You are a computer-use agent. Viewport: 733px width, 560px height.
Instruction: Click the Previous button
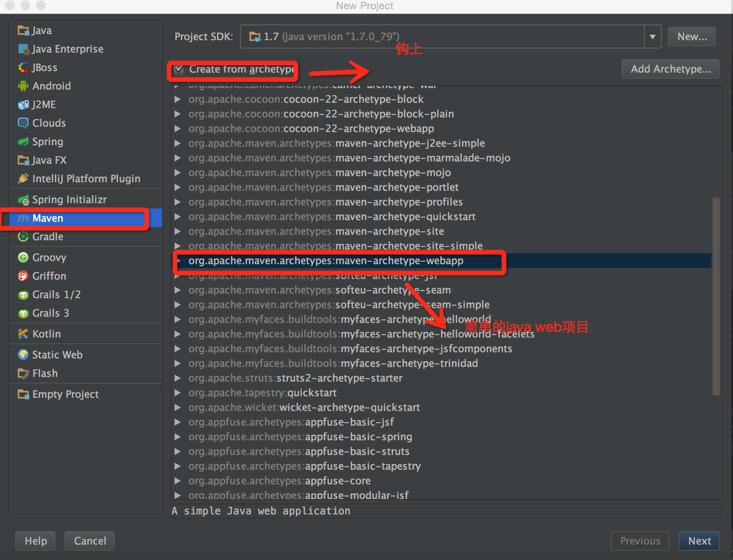click(x=640, y=541)
